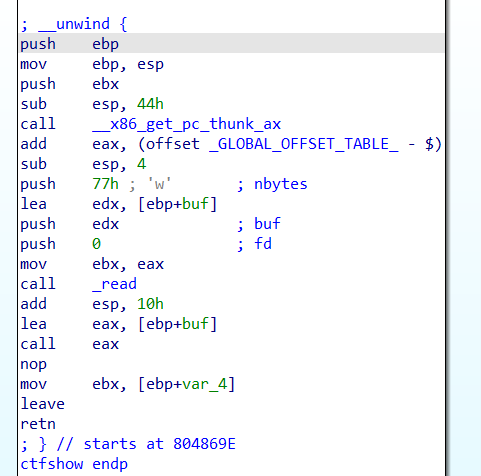Click the '804869E' start address comment

[204, 444]
